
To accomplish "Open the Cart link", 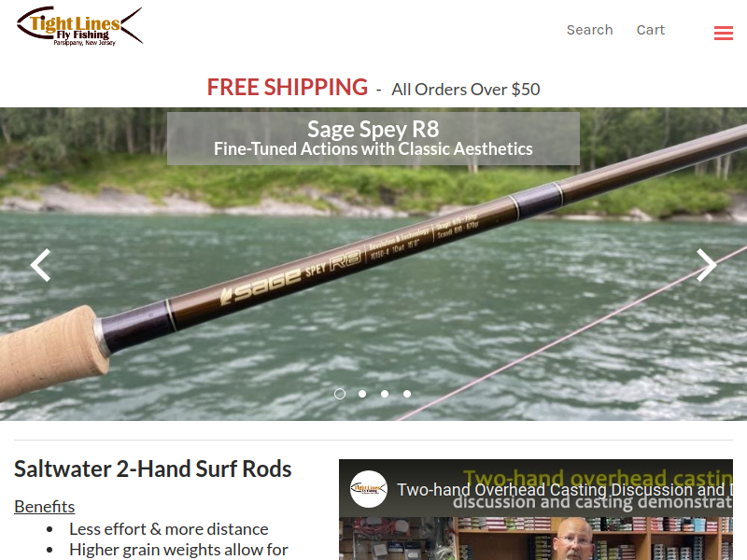I will 650,30.
